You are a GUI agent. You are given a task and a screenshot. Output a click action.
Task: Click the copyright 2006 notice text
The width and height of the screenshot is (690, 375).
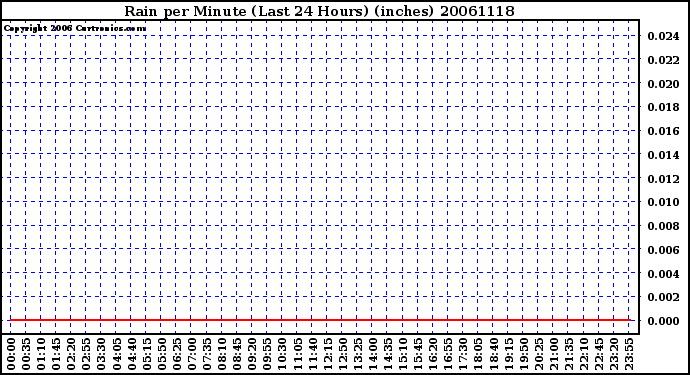point(75,29)
